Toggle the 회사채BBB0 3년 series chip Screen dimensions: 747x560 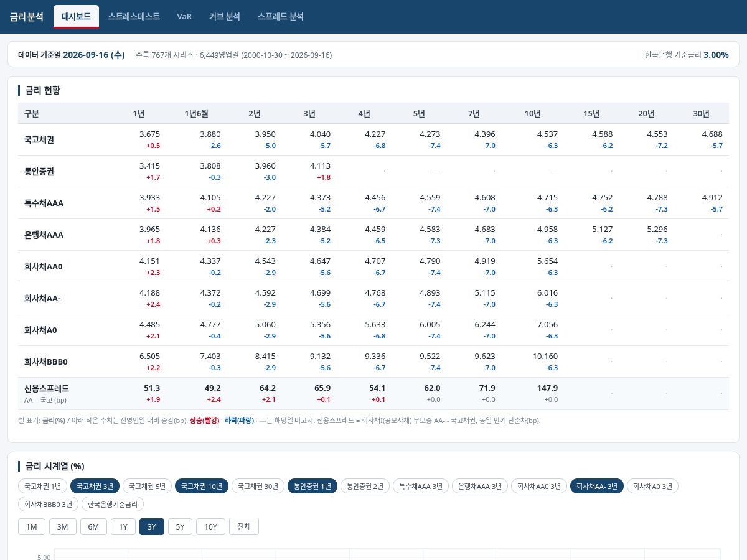click(49, 504)
